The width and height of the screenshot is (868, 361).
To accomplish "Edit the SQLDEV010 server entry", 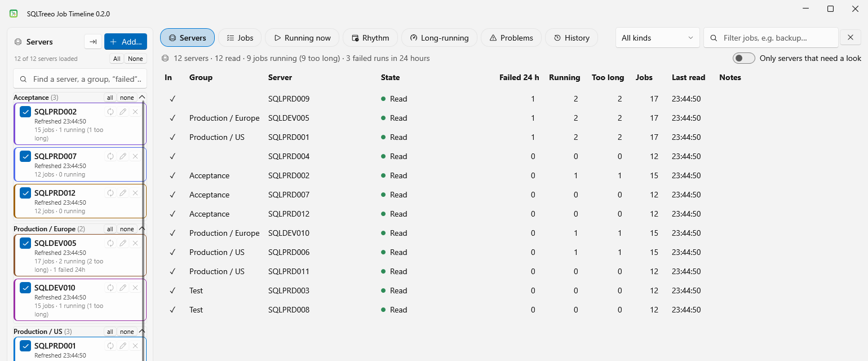I will 123,288.
